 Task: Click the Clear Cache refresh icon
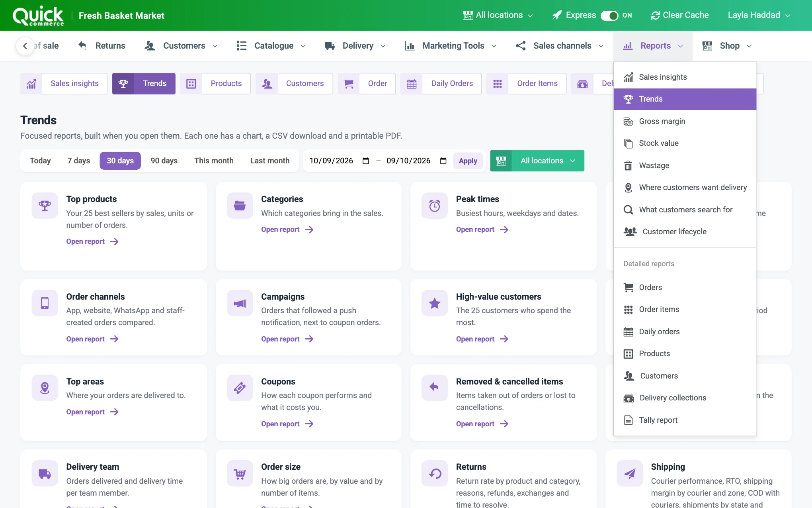tap(655, 16)
